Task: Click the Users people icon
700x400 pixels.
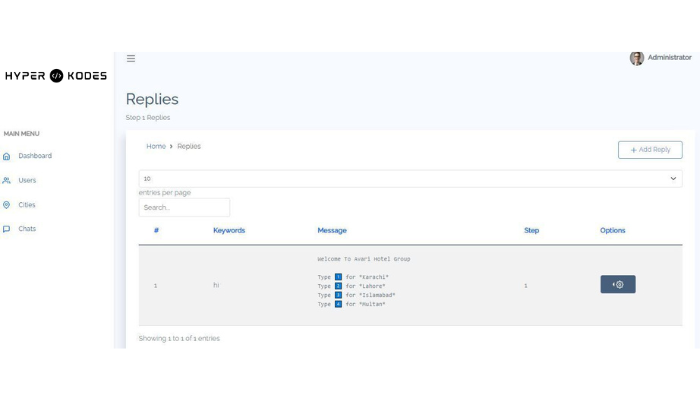Action: 7,181
